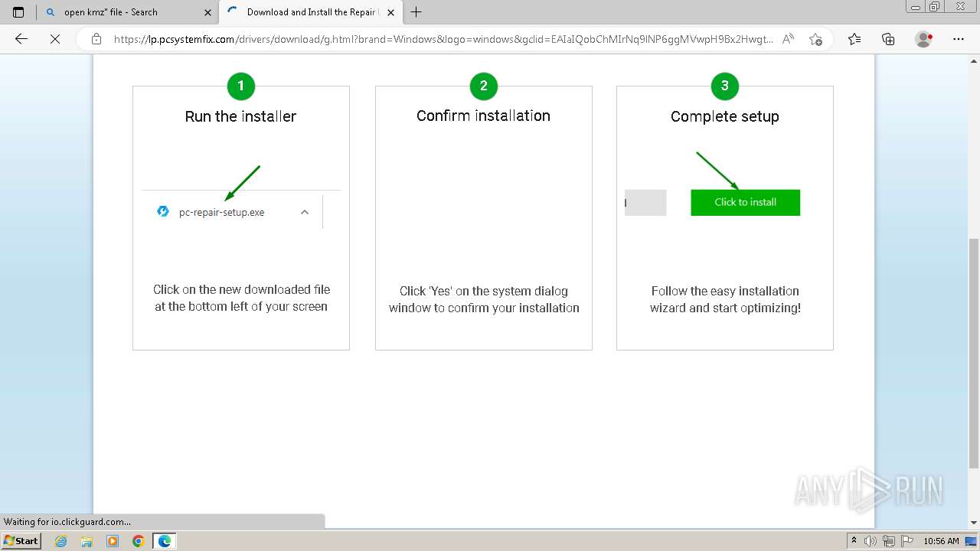Click the Show desktop tray icon
980x551 pixels.
(x=972, y=541)
